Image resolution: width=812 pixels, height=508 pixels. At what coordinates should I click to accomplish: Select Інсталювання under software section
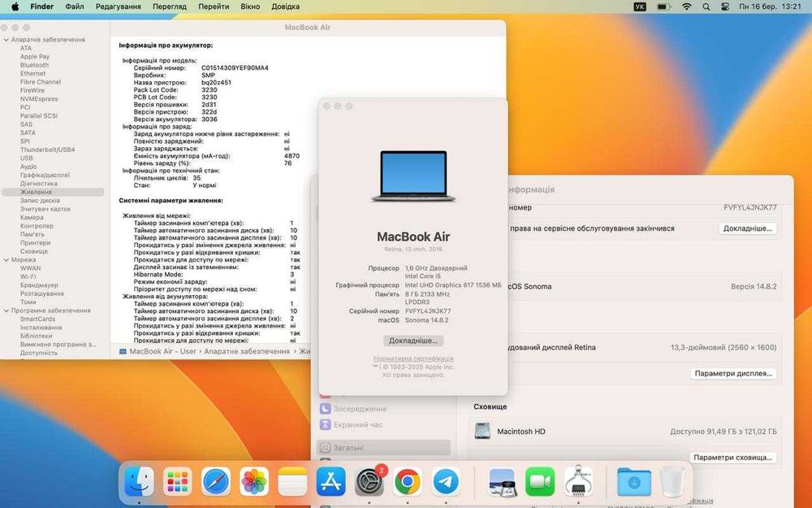tap(41, 327)
